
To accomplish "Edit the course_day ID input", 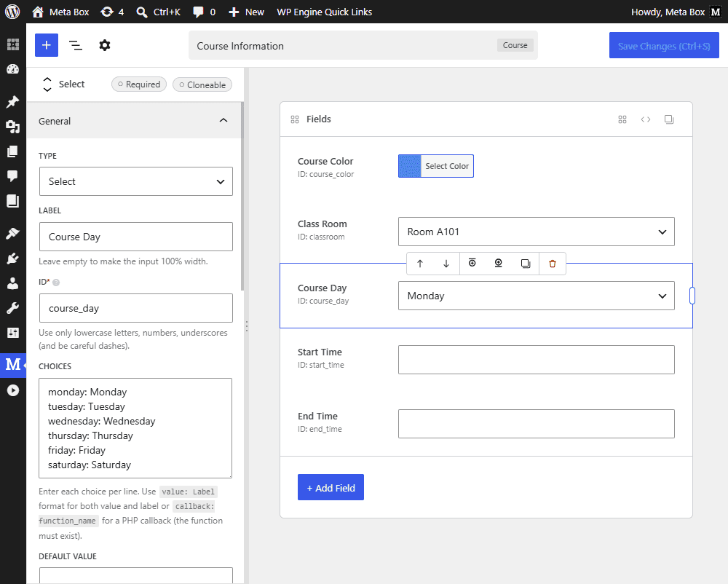I will [x=136, y=308].
